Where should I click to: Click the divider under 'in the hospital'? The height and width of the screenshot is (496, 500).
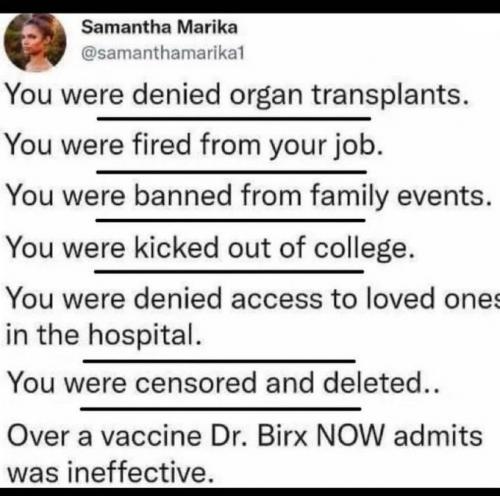pyautogui.click(x=219, y=361)
